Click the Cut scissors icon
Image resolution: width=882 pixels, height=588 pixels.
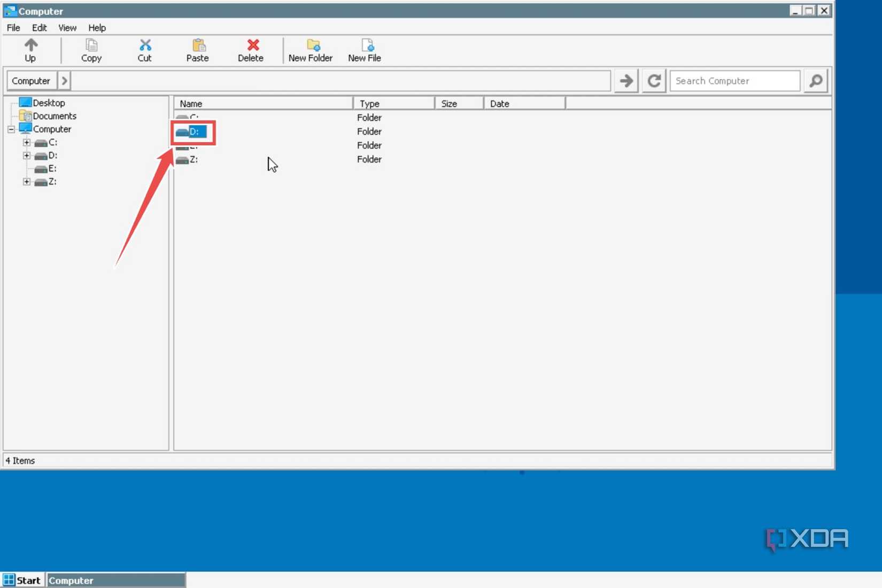pyautogui.click(x=145, y=45)
